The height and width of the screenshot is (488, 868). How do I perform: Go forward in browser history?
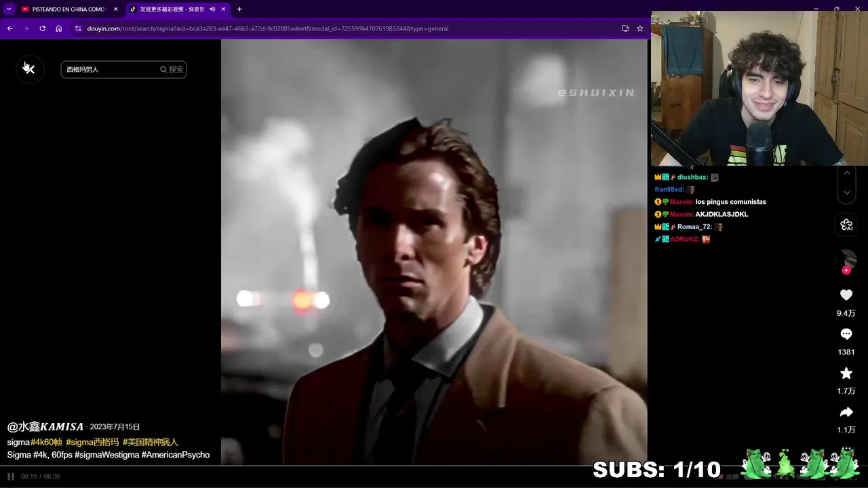click(26, 28)
